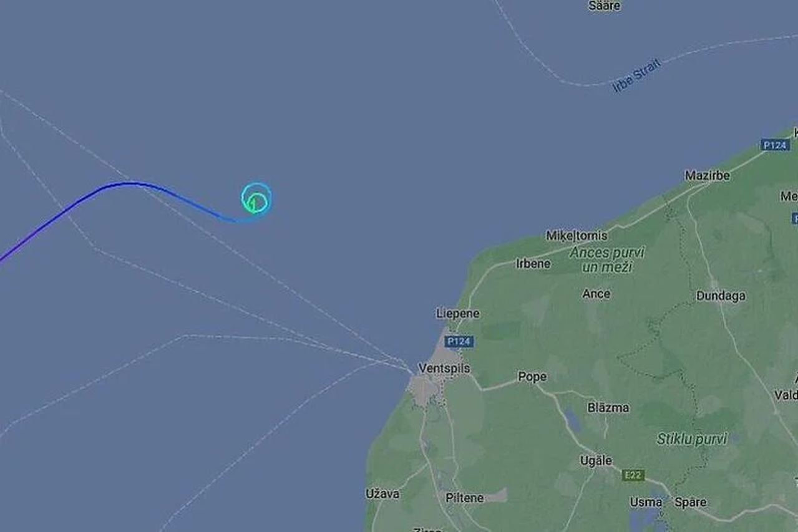Click the Irbene place label
This screenshot has width=798, height=532.
click(533, 263)
